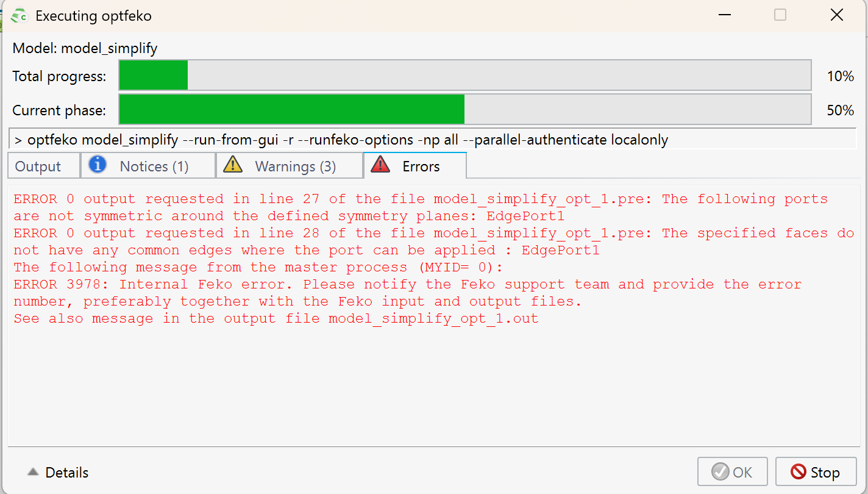Click the red error triangle icon
868x494 pixels.
tap(380, 165)
